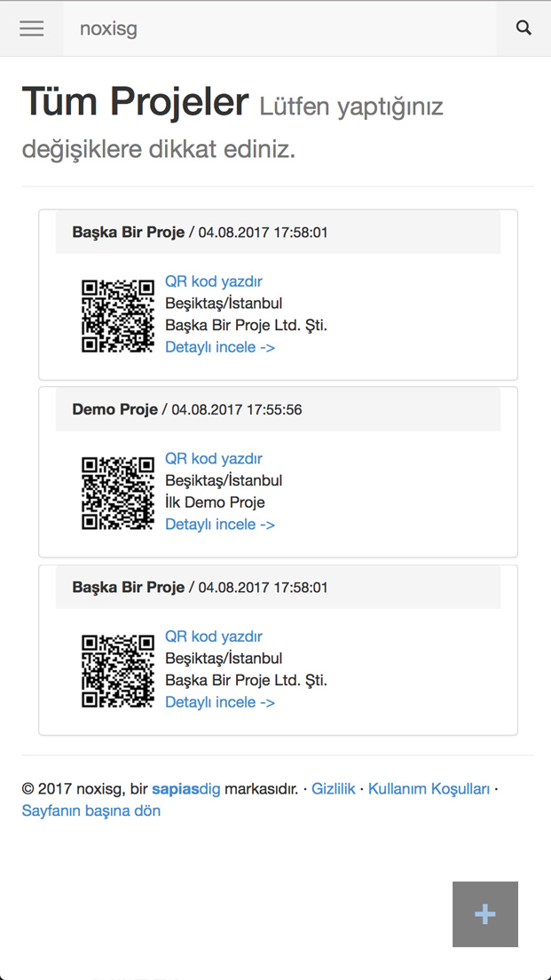Image resolution: width=551 pixels, height=980 pixels.
Task: Open Detaylı incele for Demo Proje
Action: click(220, 525)
